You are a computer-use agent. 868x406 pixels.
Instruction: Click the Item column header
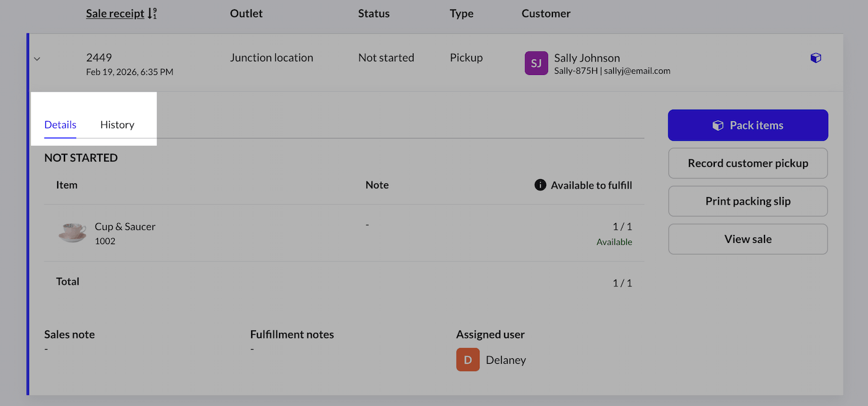coord(67,185)
